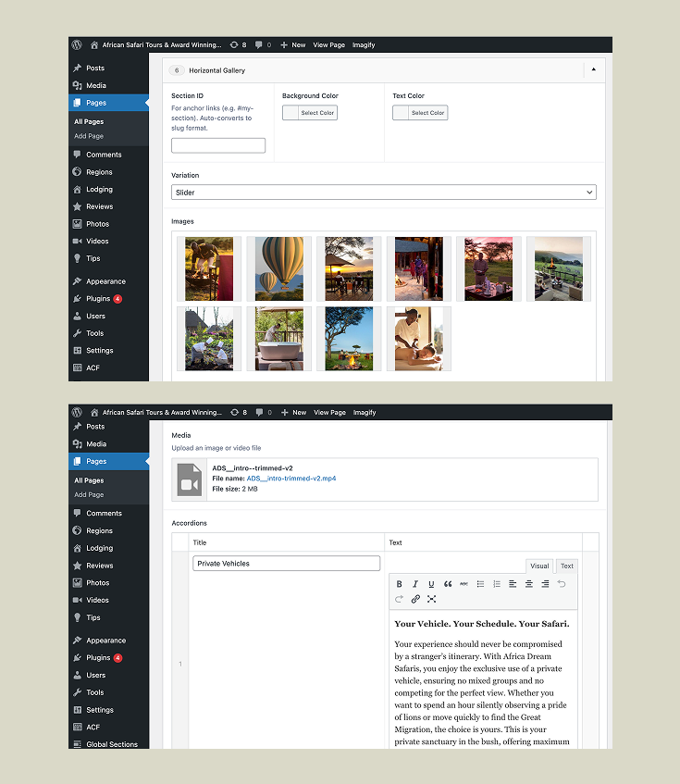The height and width of the screenshot is (784, 680).
Task: Open the updates icon showing 8 in the top admin bar
Action: click(239, 45)
